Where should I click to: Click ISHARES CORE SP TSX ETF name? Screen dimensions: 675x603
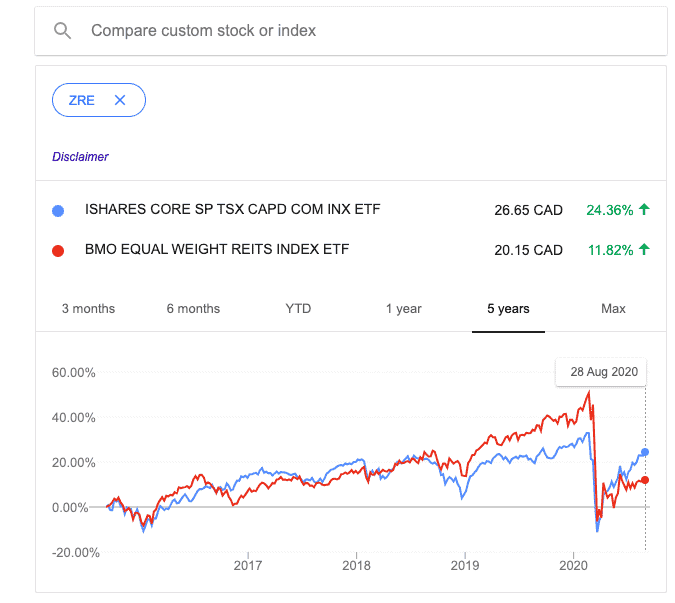pos(232,209)
